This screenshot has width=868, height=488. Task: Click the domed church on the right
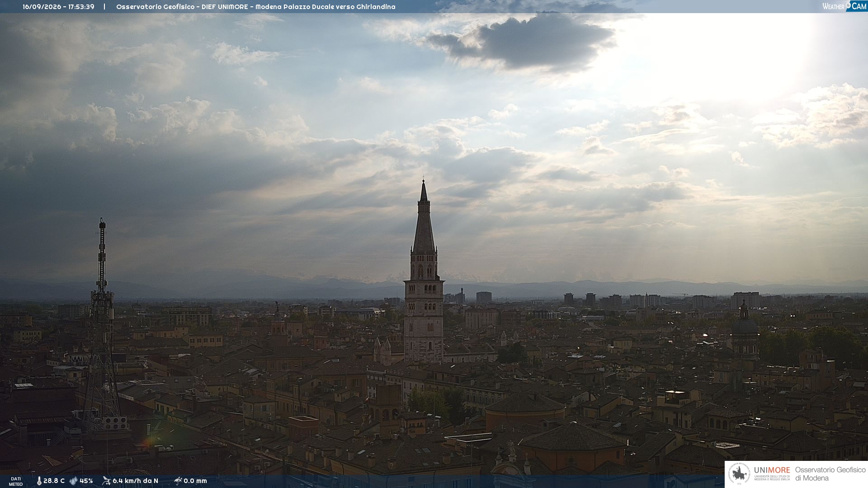pos(744,330)
